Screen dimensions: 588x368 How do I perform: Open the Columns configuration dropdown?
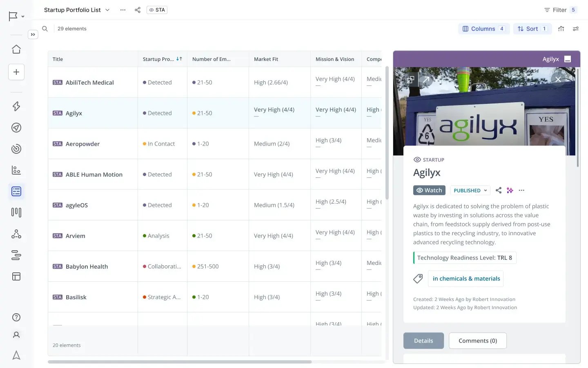tap(484, 29)
